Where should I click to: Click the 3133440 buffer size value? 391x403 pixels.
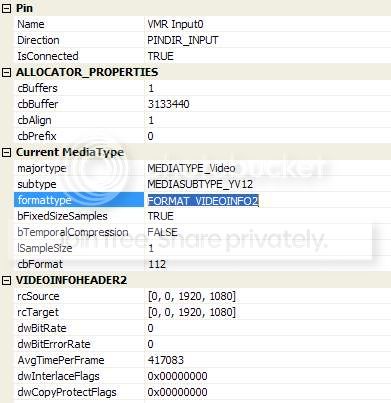[169, 104]
